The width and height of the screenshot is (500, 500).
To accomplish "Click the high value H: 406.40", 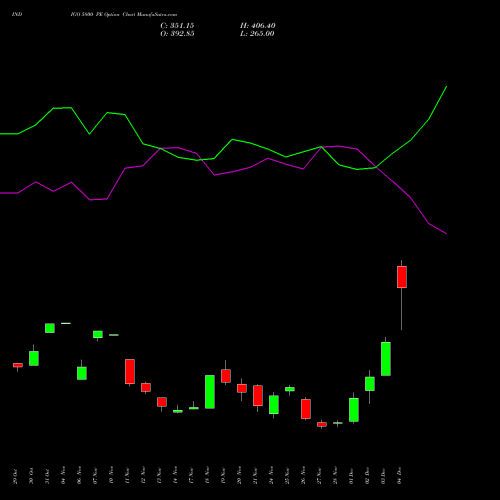I will point(257,26).
